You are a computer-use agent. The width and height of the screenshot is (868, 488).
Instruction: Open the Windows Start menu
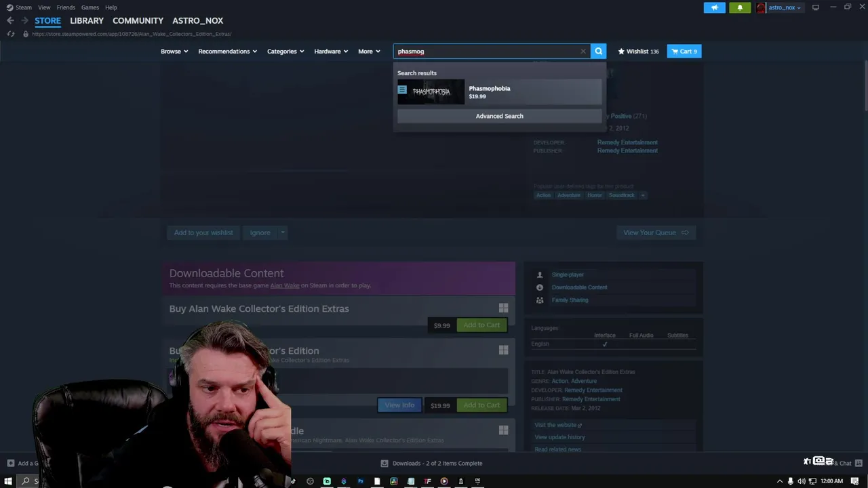click(8, 481)
